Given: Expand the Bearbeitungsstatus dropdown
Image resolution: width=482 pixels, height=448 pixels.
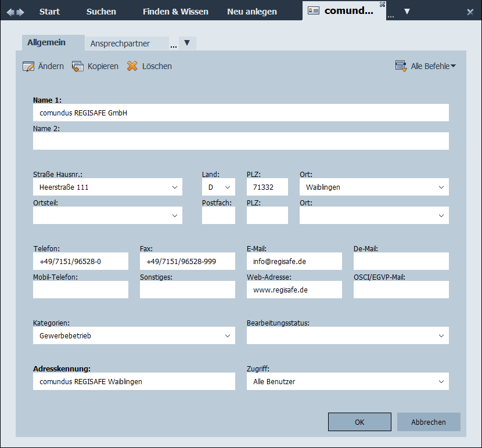Looking at the screenshot, I should pyautogui.click(x=441, y=335).
